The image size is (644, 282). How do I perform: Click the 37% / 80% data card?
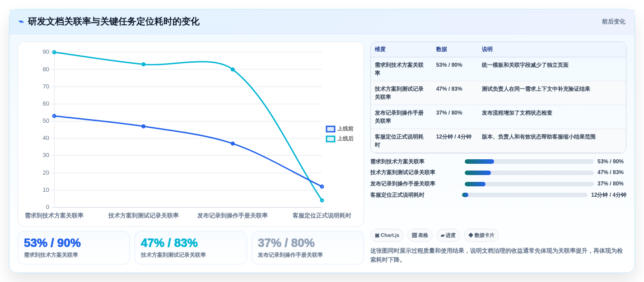[x=308, y=248]
